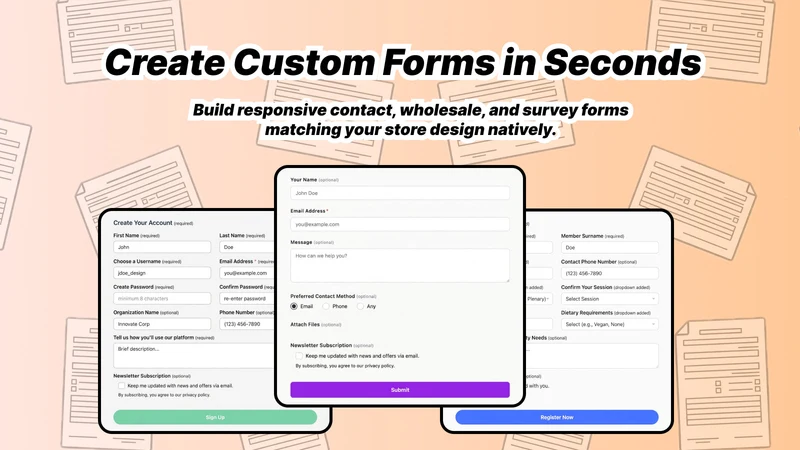Click the Confirm Password field
Image resolution: width=800 pixels, height=450 pixels.
point(247,298)
